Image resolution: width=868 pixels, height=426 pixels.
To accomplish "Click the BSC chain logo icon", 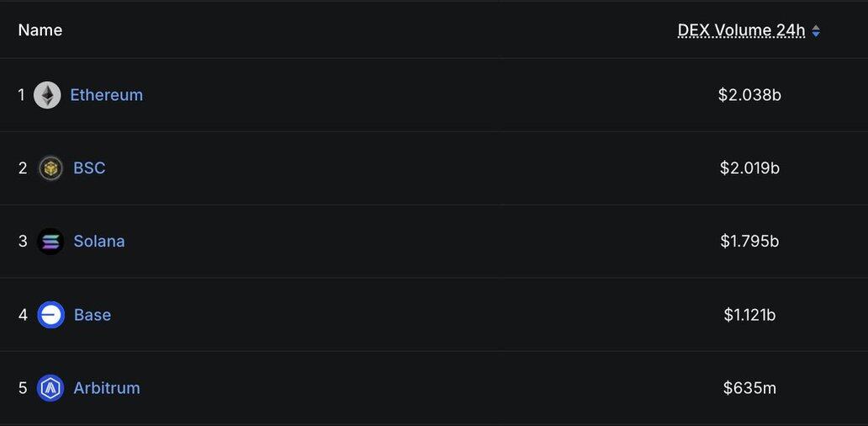I will tap(50, 168).
